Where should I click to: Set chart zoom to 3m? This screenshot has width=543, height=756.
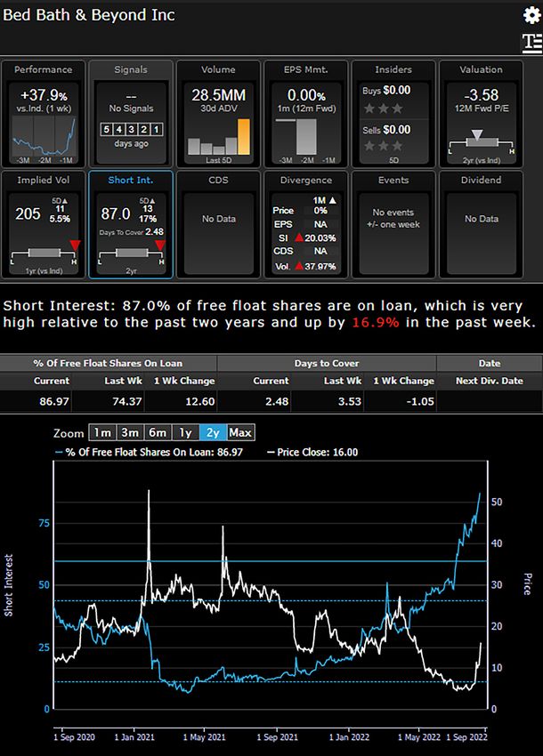130,432
